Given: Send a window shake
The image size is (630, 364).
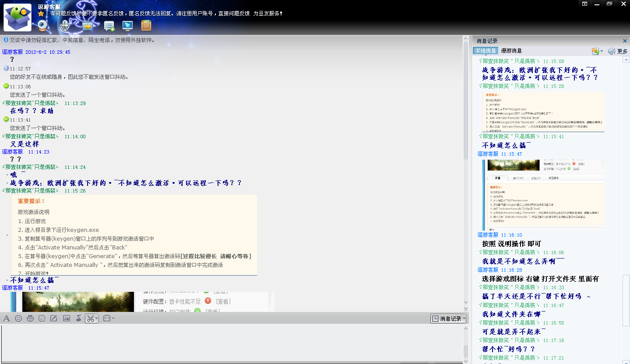Looking at the screenshot, I should (42, 318).
